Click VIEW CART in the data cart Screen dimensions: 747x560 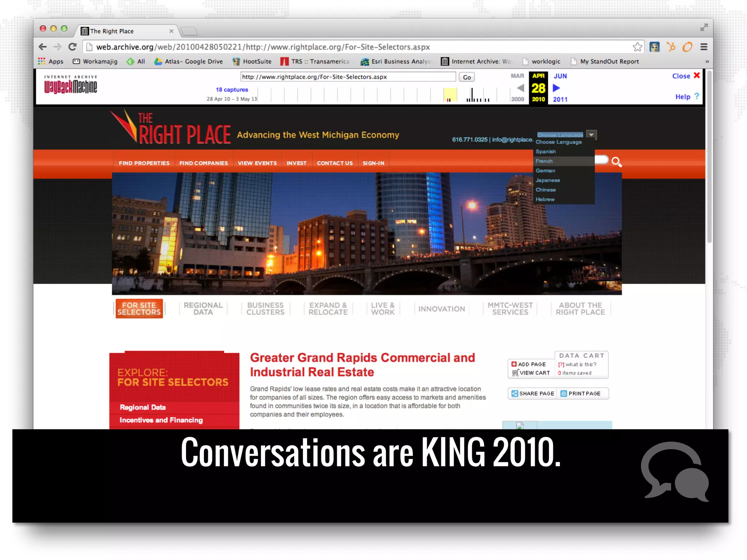[531, 373]
